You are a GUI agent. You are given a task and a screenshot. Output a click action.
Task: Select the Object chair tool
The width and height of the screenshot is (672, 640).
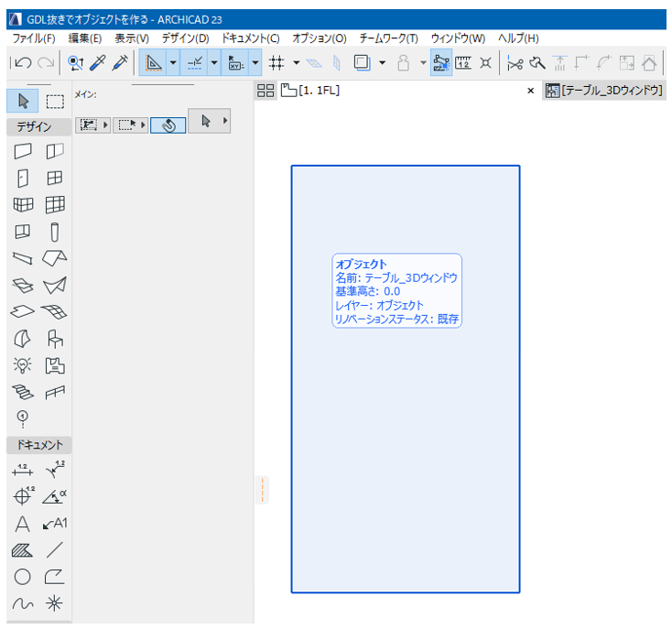pos(55,339)
